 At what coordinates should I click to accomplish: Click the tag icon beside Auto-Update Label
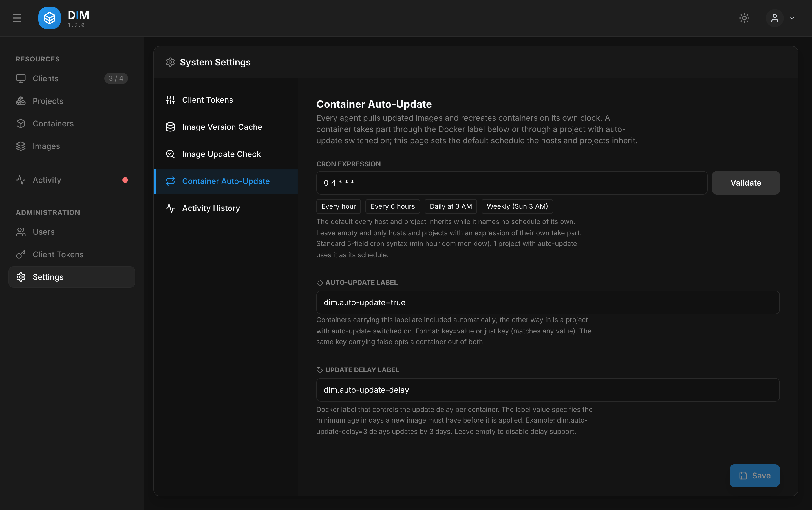319,283
